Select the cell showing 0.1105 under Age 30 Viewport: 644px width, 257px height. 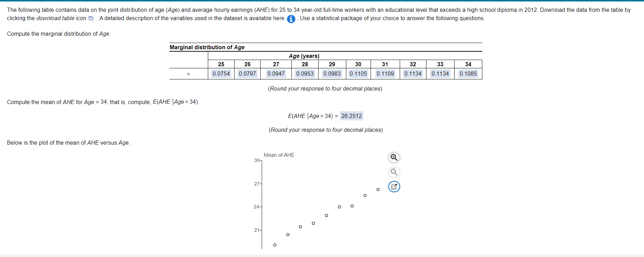tap(358, 74)
